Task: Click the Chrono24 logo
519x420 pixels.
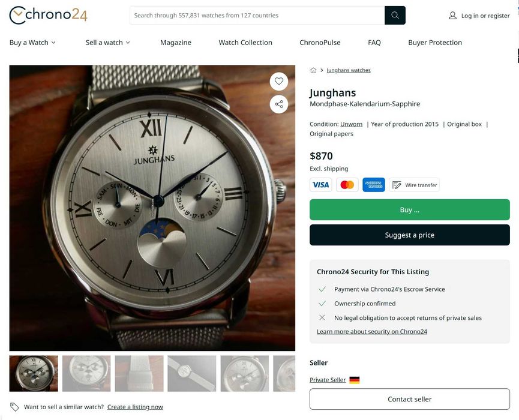Action: click(48, 15)
